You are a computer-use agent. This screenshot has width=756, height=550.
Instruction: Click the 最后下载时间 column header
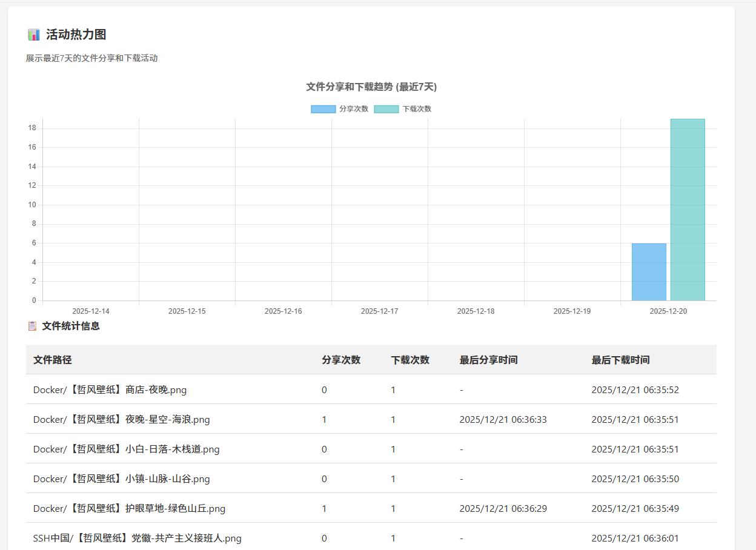[620, 360]
